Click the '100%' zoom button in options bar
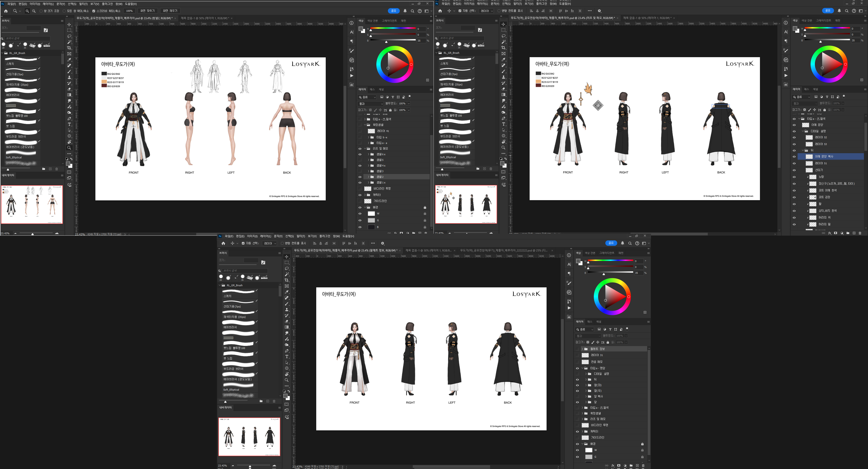Viewport: 868px width, 469px height. [129, 11]
